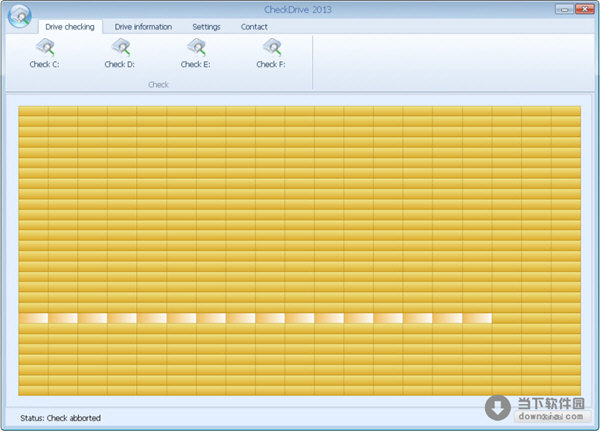Click the 'Status: Check abborted' status text
The image size is (600, 432).
pos(60,418)
